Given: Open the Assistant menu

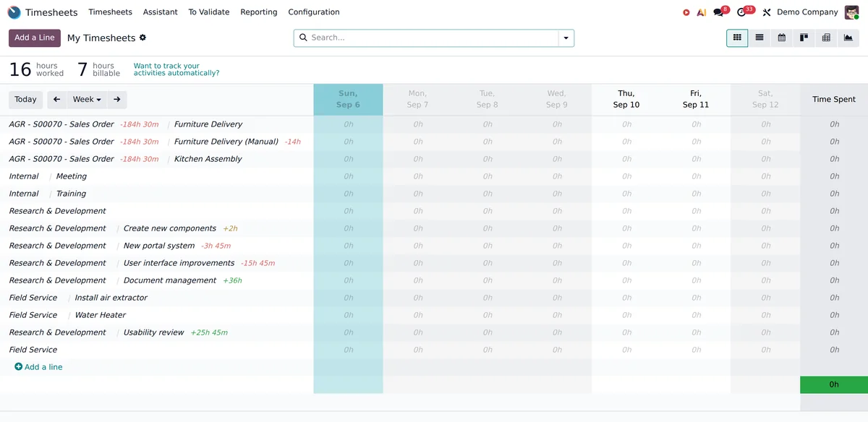Looking at the screenshot, I should 160,12.
